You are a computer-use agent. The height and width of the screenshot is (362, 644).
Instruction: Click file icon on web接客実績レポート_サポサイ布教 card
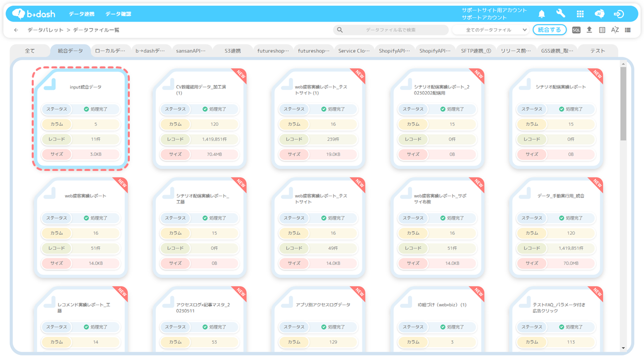click(x=406, y=193)
